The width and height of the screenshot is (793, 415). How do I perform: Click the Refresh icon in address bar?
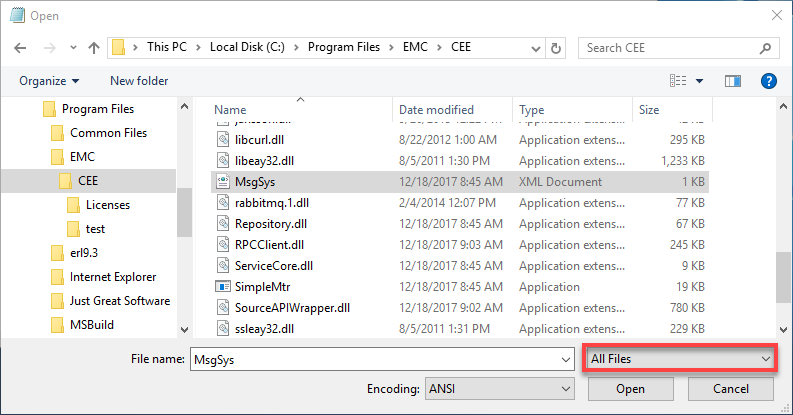557,48
